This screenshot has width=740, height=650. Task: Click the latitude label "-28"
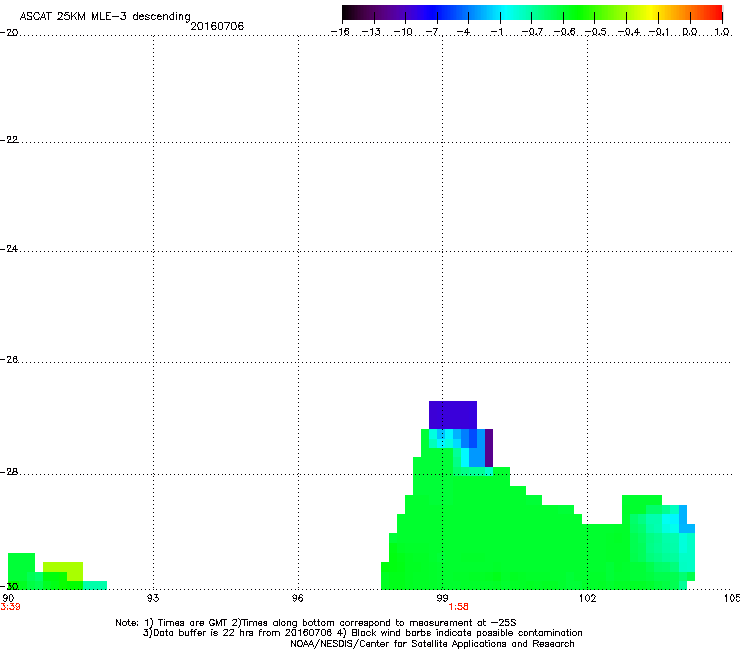pyautogui.click(x=9, y=472)
